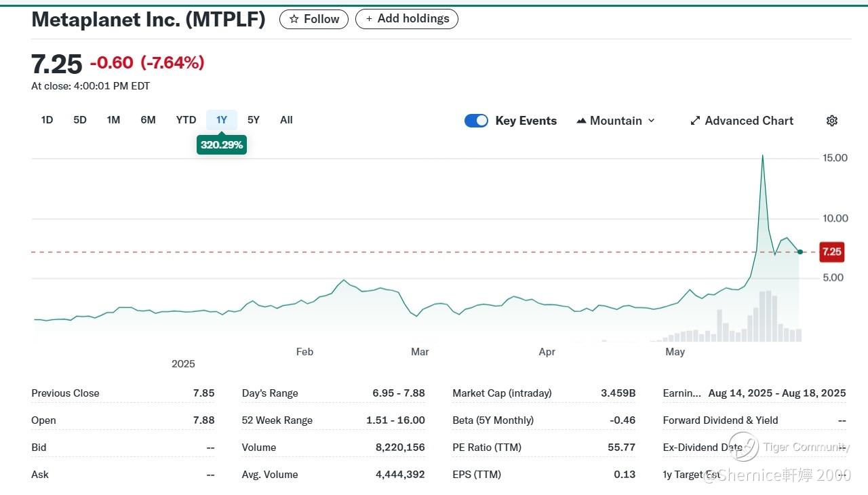
Task: Select the 5D time range tab
Action: pos(80,120)
